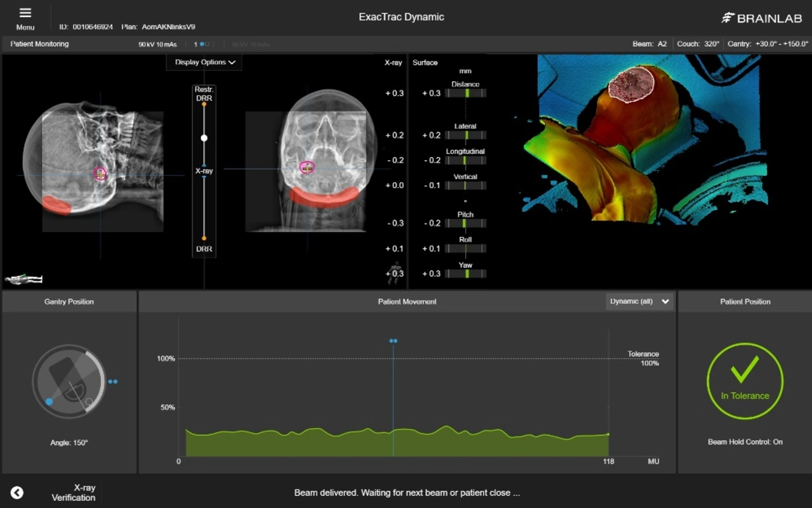
Task: Click the Patient Monitoring label
Action: click(x=39, y=44)
